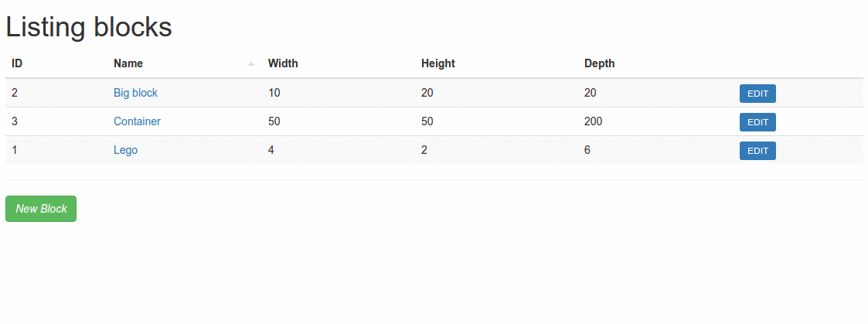Click Edit button in the Lego row
The image size is (868, 324).
click(757, 151)
